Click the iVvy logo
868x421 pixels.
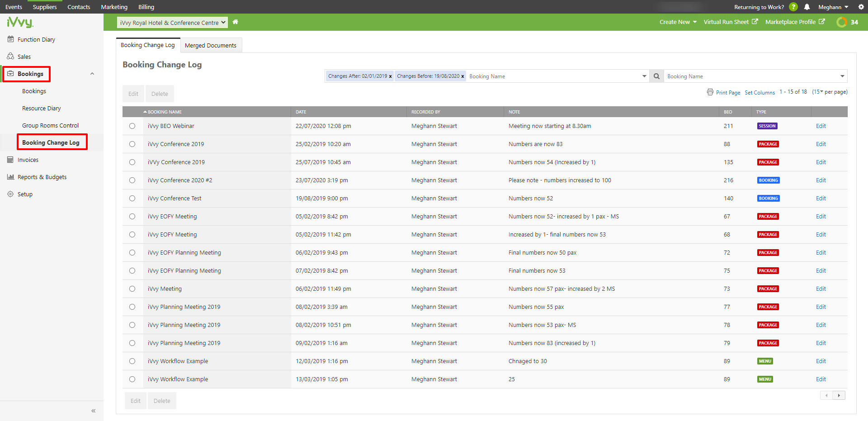pyautogui.click(x=20, y=22)
